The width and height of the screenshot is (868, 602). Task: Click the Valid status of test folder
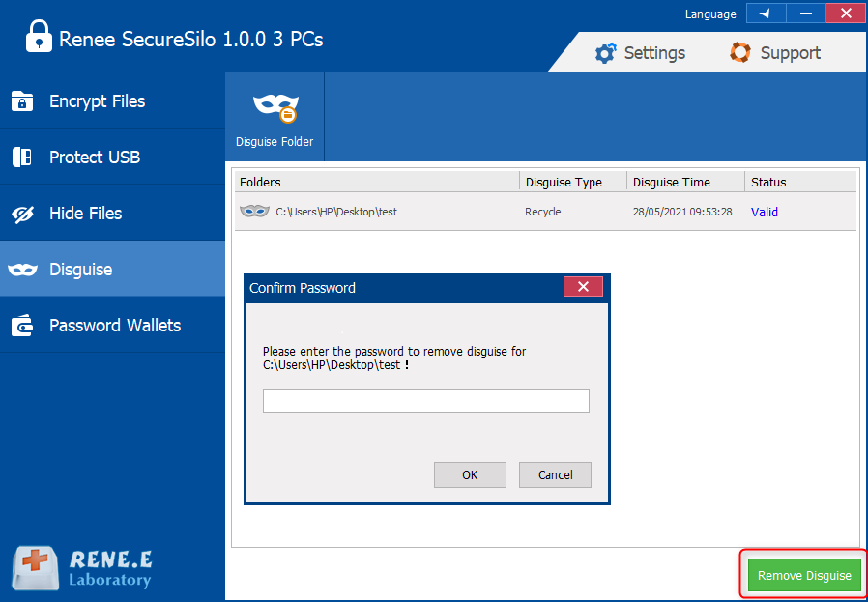(764, 212)
